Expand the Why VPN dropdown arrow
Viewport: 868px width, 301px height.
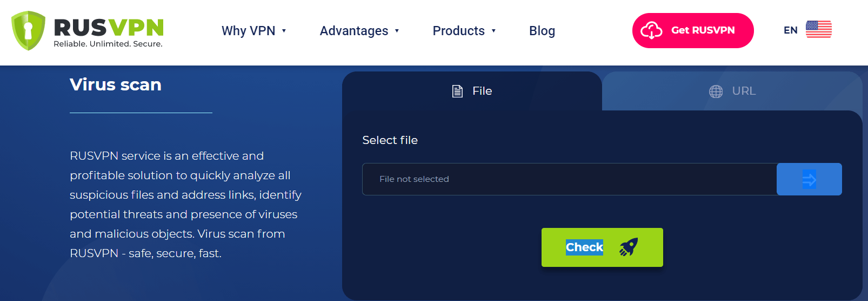[x=284, y=31]
